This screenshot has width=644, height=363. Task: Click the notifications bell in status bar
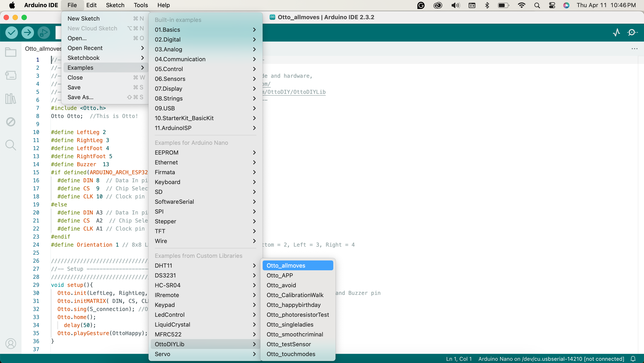click(633, 359)
